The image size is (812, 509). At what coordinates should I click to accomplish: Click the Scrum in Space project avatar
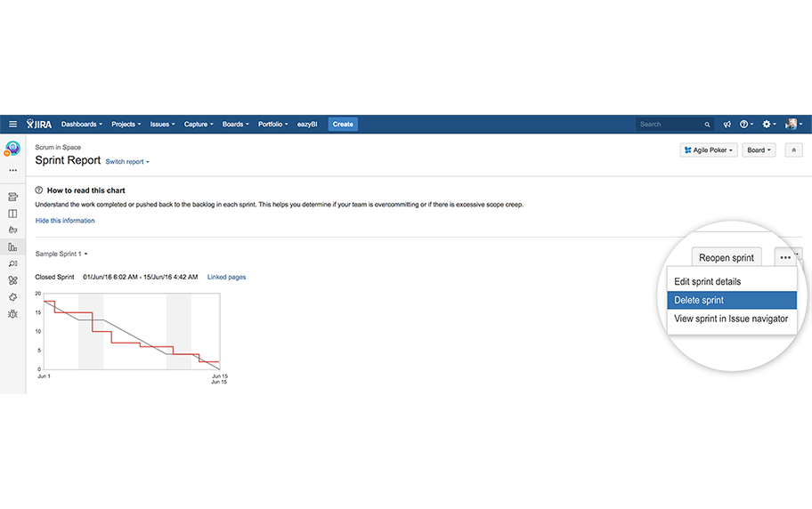(12, 149)
